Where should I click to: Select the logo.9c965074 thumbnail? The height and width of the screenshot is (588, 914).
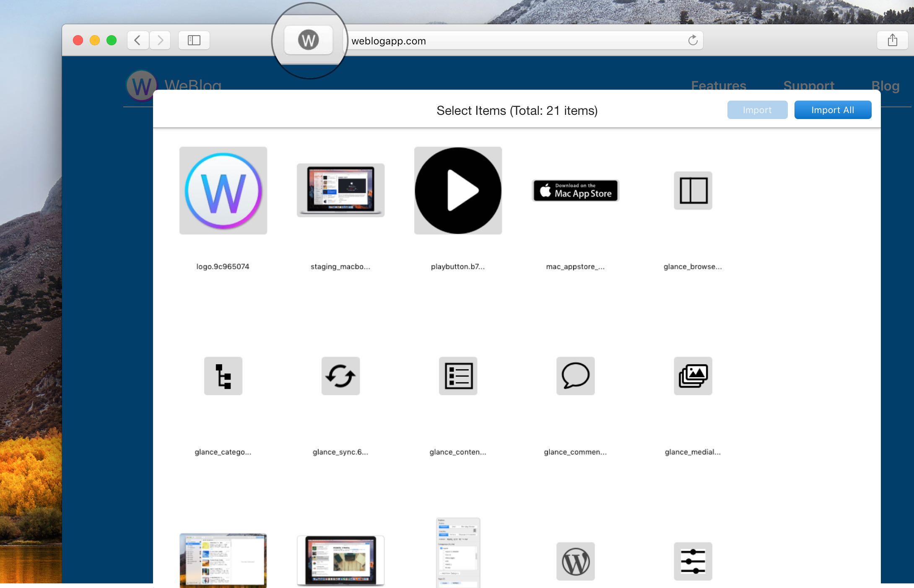pyautogui.click(x=223, y=190)
